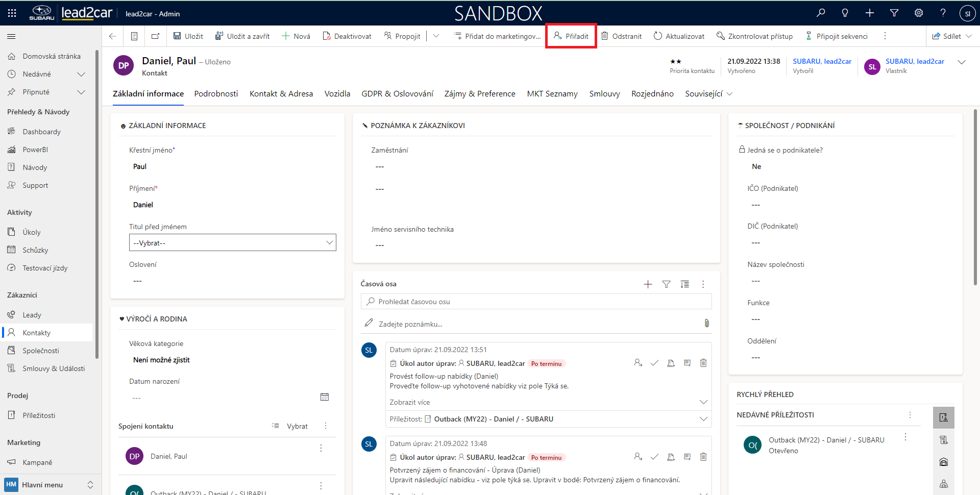Screen dimensions: 980x495
Task: Click the Přiřadit (Assign) toolbar button
Action: click(571, 36)
